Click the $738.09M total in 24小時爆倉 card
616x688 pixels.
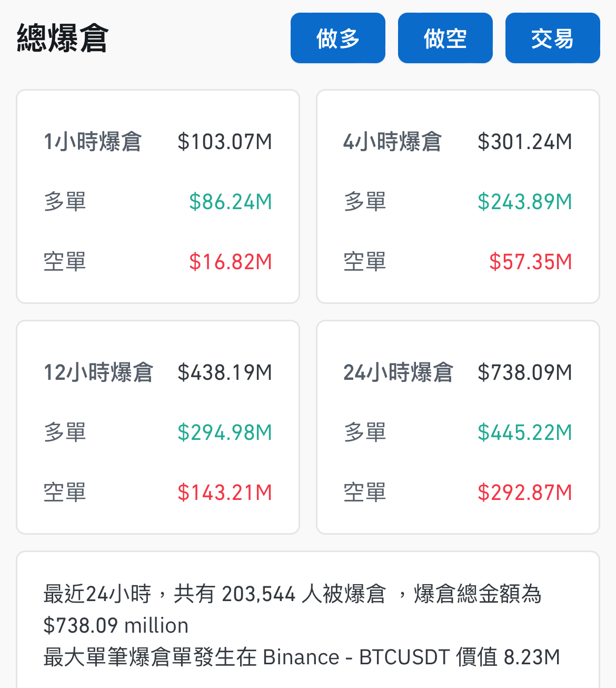pos(525,372)
